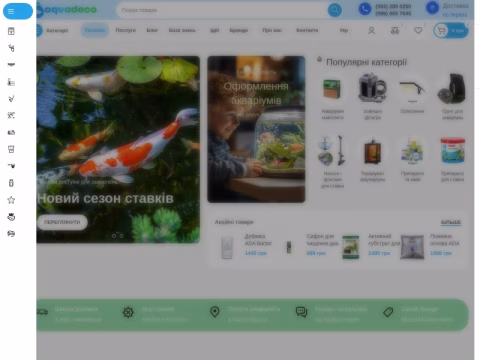Select the bottle-shaped icon in sidebar
This screenshot has height=360, width=480.
(x=11, y=183)
